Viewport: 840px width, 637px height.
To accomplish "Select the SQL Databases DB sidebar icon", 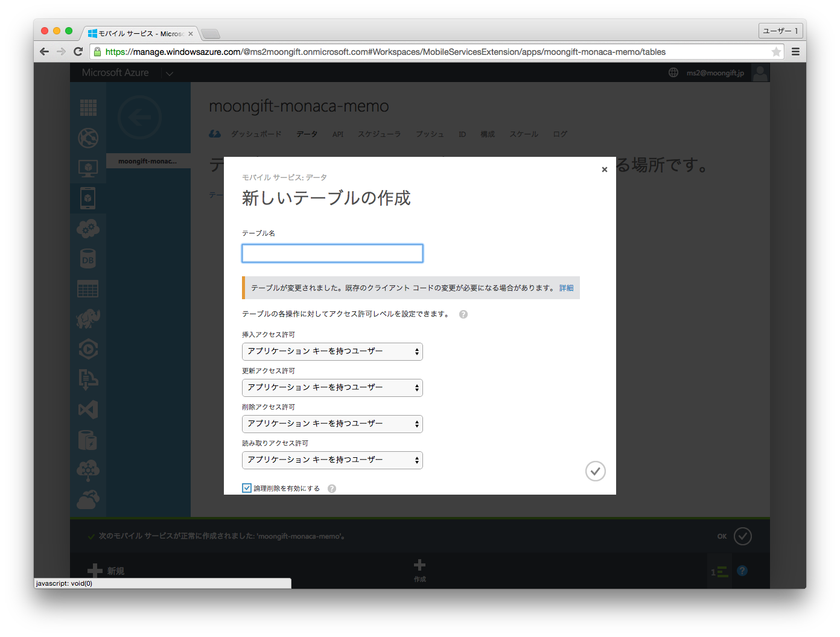I will coord(88,259).
